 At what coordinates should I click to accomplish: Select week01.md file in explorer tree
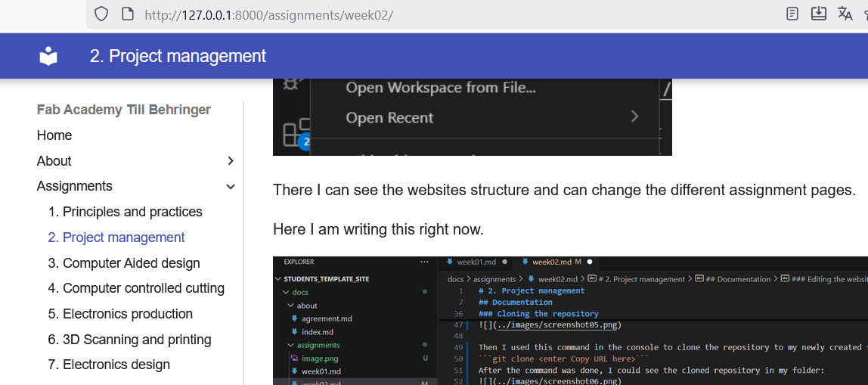tap(321, 371)
